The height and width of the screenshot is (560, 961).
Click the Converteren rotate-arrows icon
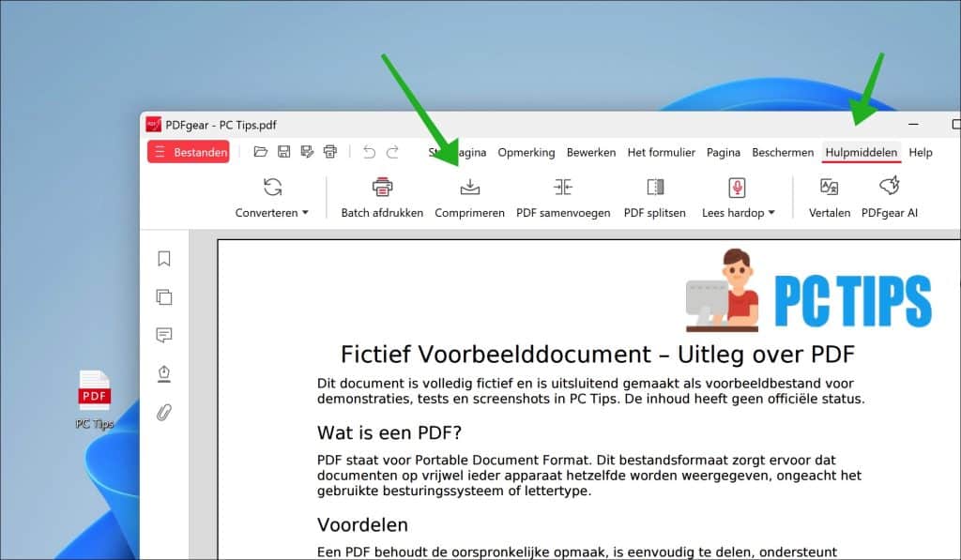coord(273,187)
